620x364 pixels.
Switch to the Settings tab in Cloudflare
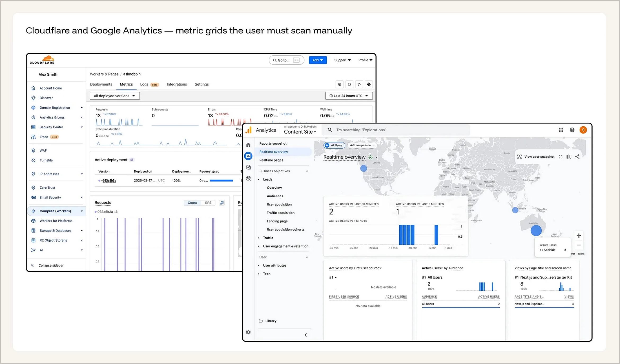pyautogui.click(x=202, y=84)
